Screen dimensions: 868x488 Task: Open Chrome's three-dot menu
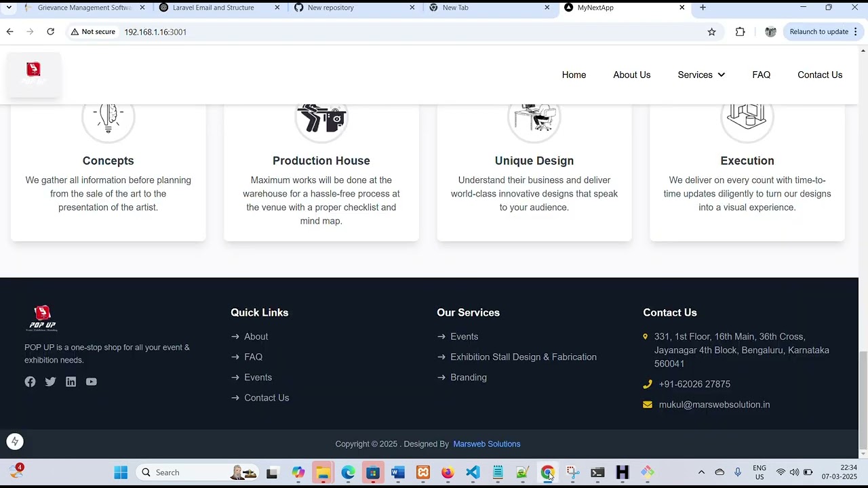coord(856,32)
